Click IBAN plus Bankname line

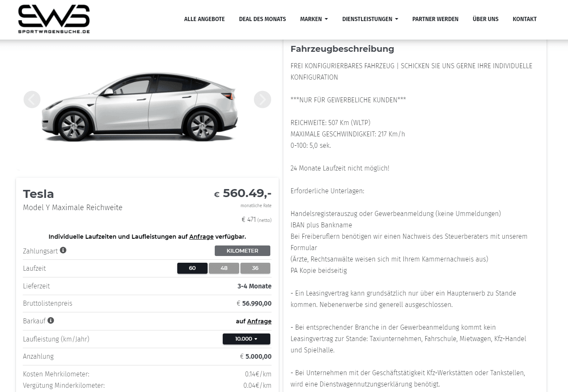(321, 225)
